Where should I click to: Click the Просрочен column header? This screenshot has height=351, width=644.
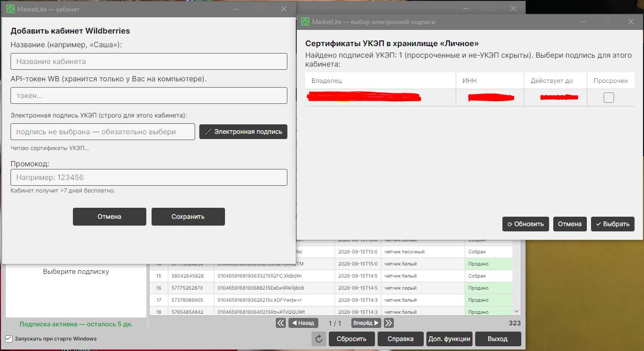point(611,81)
